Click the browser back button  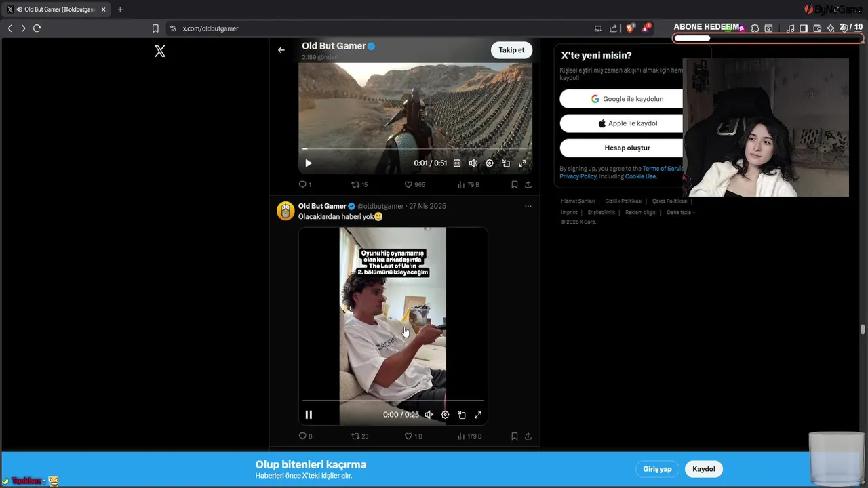(9, 28)
